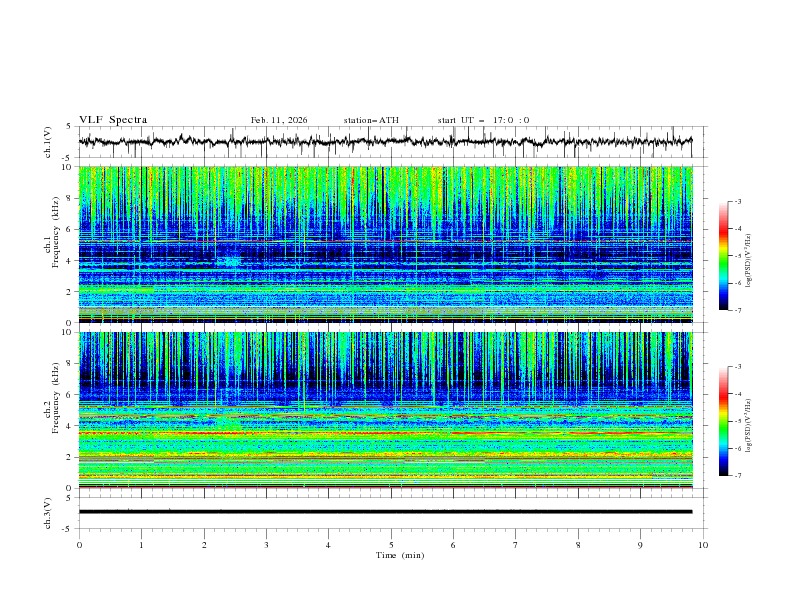Click time axis tick label '9'
Viewport: 792px width, 612px height.
640,545
